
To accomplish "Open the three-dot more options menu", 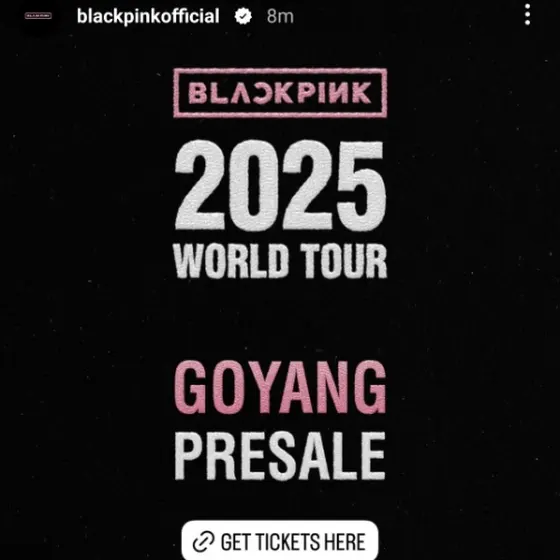I will (x=527, y=15).
